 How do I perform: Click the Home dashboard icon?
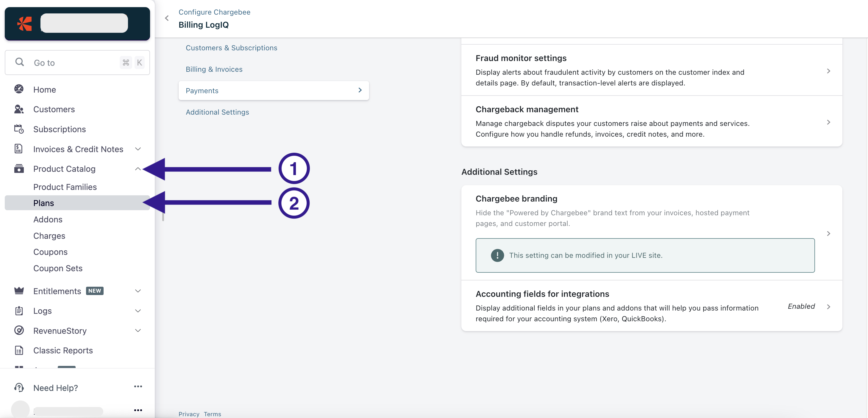click(x=19, y=89)
